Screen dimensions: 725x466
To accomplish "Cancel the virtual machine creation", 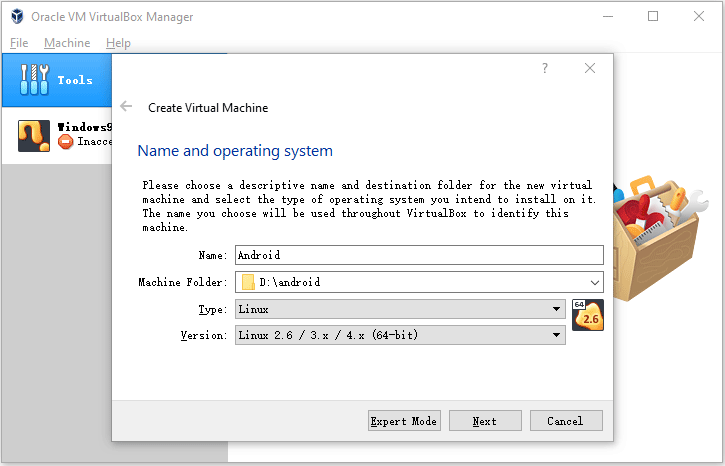I will [x=566, y=421].
